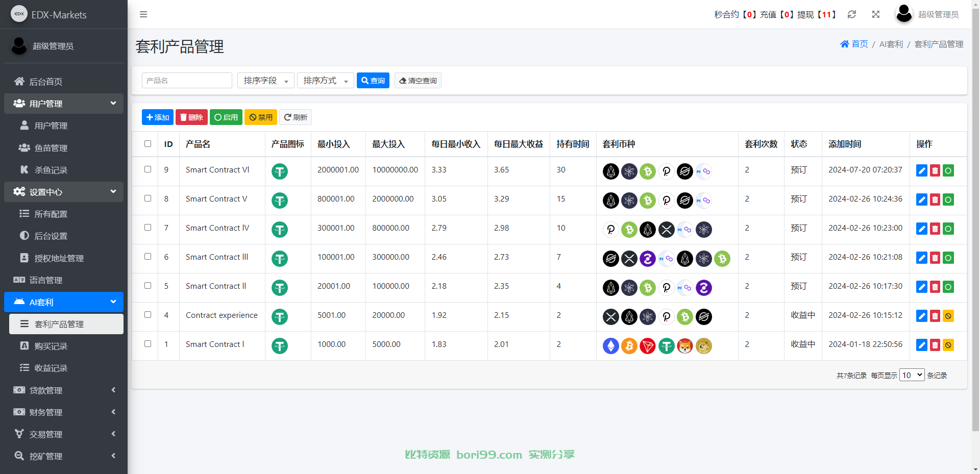Collapse the 用户管理 sidebar section
Viewport: 980px width, 474px height.
coord(64,104)
